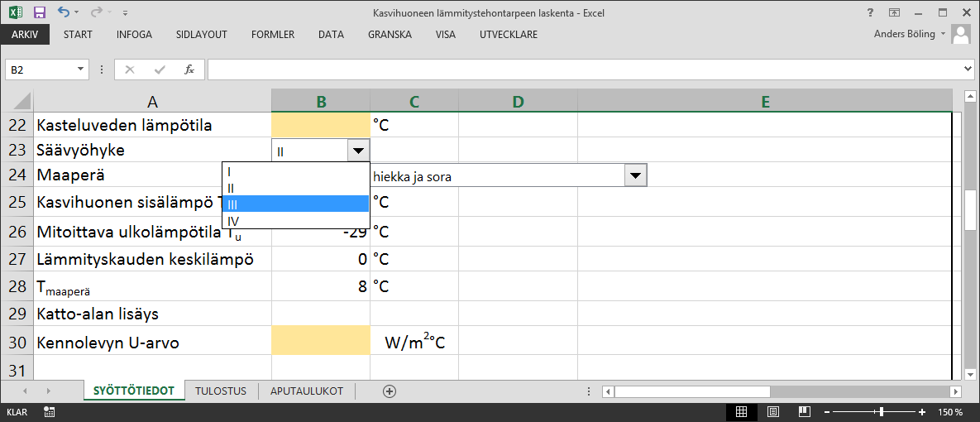Click vertical scrollbar down arrow

coord(970,375)
